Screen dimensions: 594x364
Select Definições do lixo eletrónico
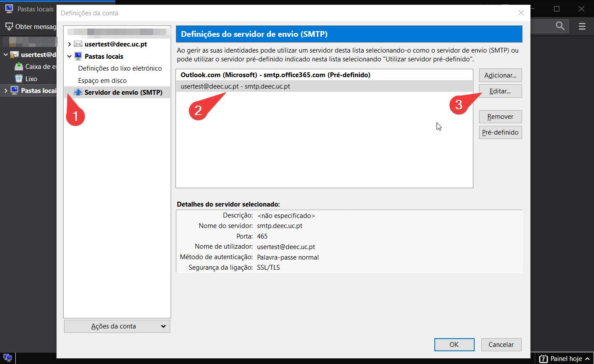(x=120, y=68)
